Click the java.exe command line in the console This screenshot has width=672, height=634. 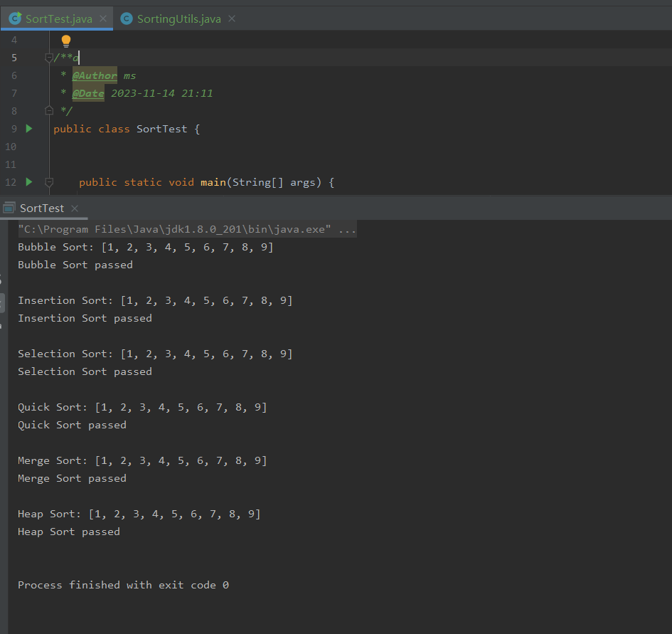click(x=187, y=230)
